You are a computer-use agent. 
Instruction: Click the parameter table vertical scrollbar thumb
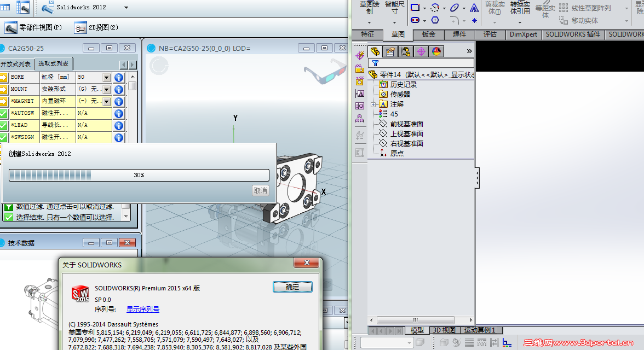pos(133,86)
